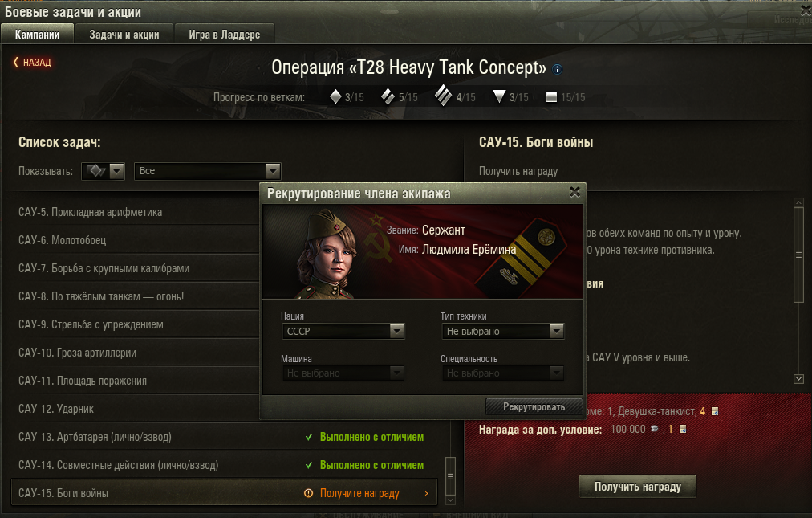Select the triangle branch icon 3/15
This screenshot has height=518, width=812.
point(499,96)
